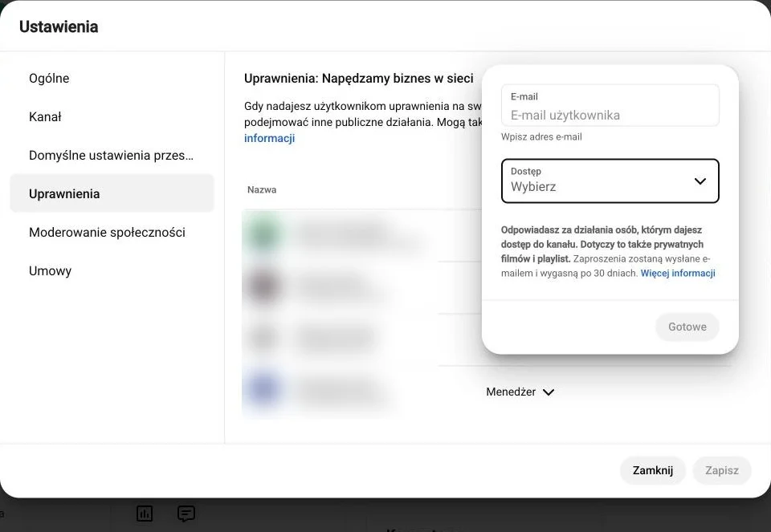Open the Dostęp Wybierz dropdown
771x532 pixels.
[x=610, y=181]
